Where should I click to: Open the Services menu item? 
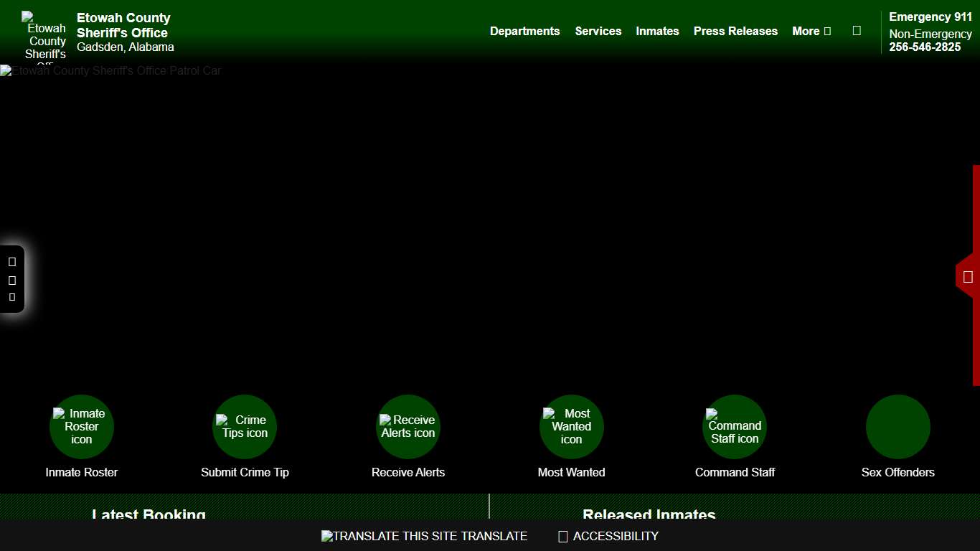tap(598, 32)
